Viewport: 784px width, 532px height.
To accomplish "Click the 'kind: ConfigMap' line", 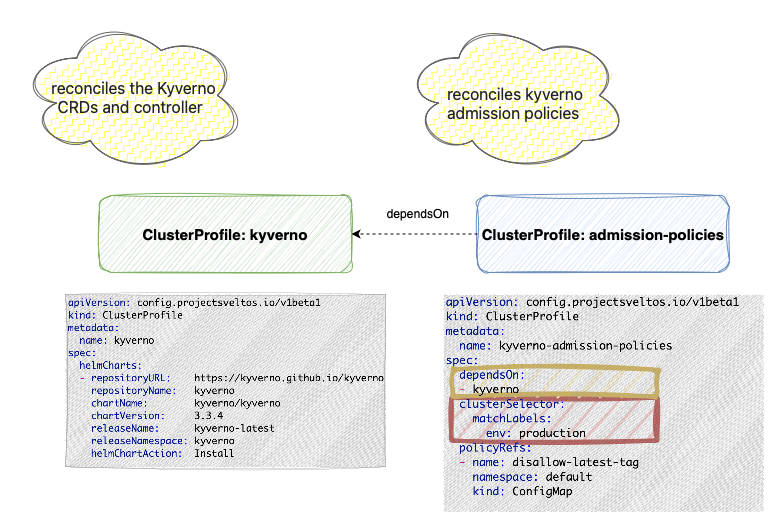I will [521, 493].
